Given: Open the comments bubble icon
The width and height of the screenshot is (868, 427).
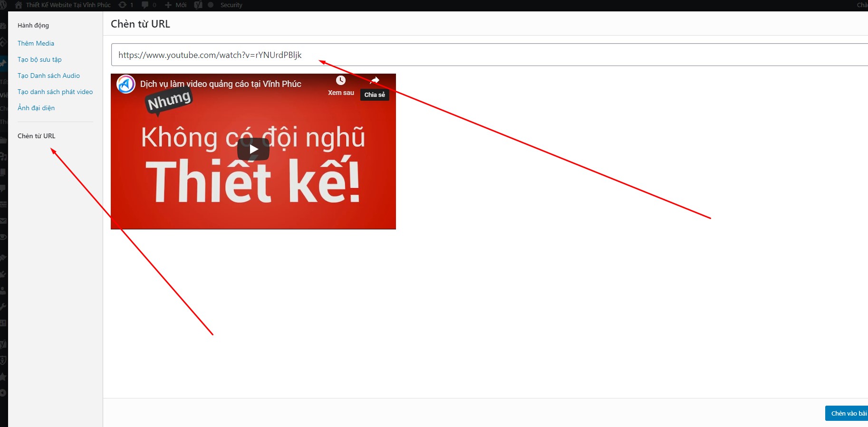Looking at the screenshot, I should coord(145,5).
